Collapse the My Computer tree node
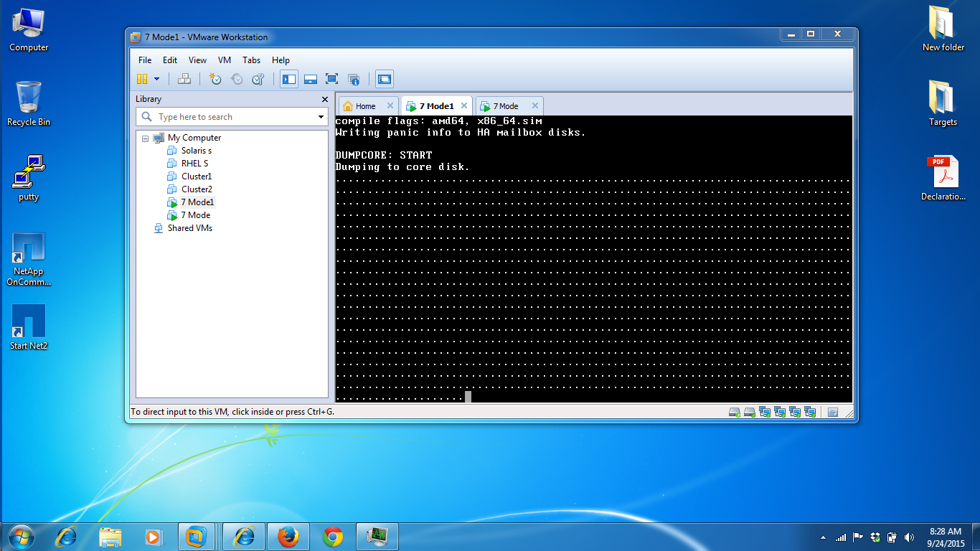This screenshot has height=551, width=980. pyautogui.click(x=146, y=138)
